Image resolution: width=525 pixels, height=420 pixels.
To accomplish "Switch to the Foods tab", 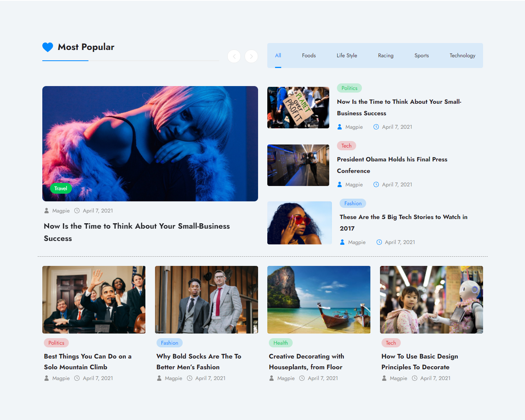I will click(x=309, y=55).
